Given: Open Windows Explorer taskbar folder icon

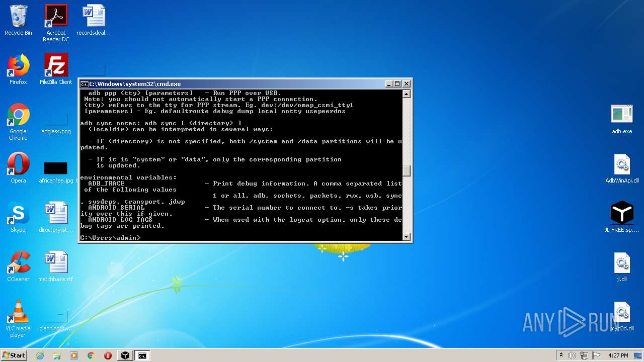Looking at the screenshot, I should point(57,355).
